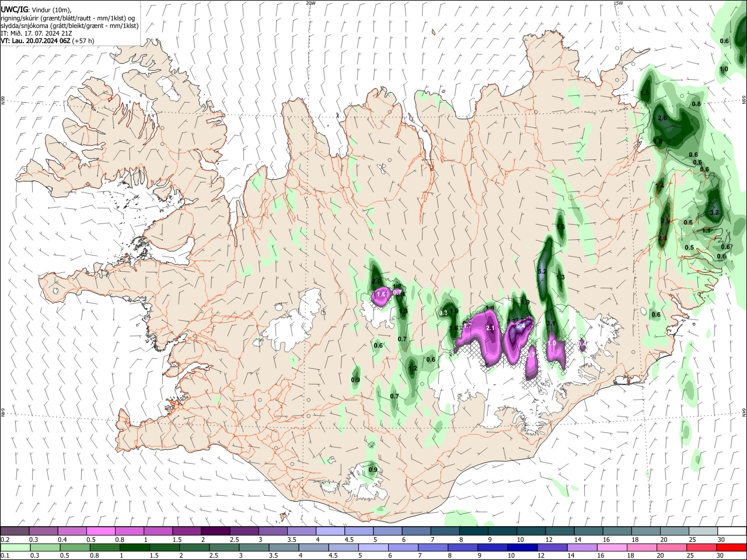Click the 0.4 label in the snow legend
Viewport: 747px width, 560px height.
62,540
